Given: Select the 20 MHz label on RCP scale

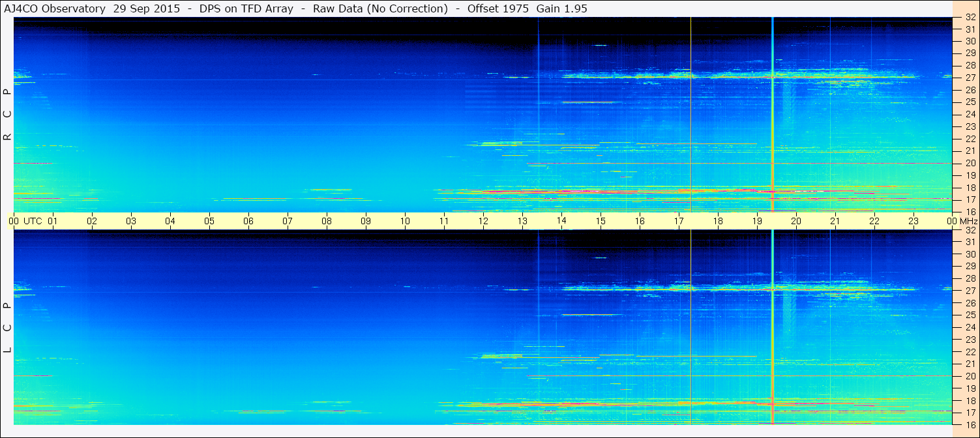Looking at the screenshot, I should pos(970,163).
